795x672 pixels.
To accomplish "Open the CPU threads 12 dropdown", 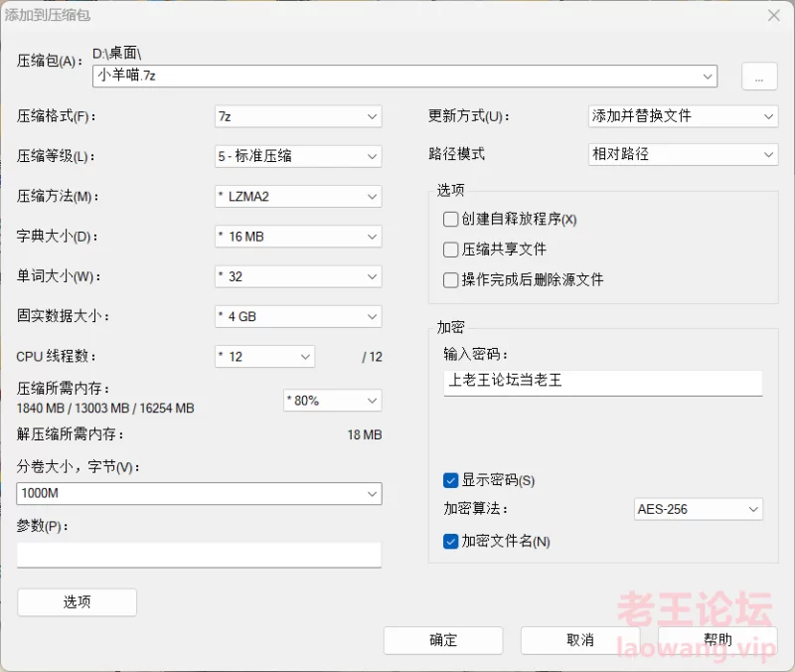I will coord(264,357).
